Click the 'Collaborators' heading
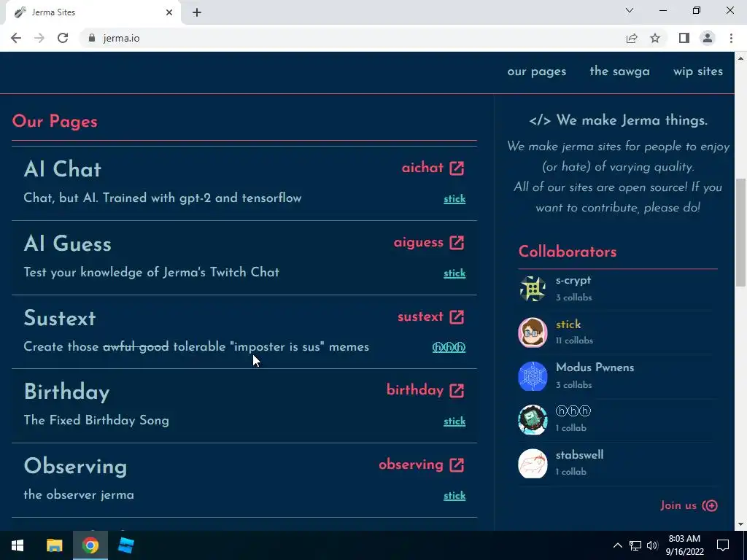This screenshot has height=560, width=747. tap(568, 252)
